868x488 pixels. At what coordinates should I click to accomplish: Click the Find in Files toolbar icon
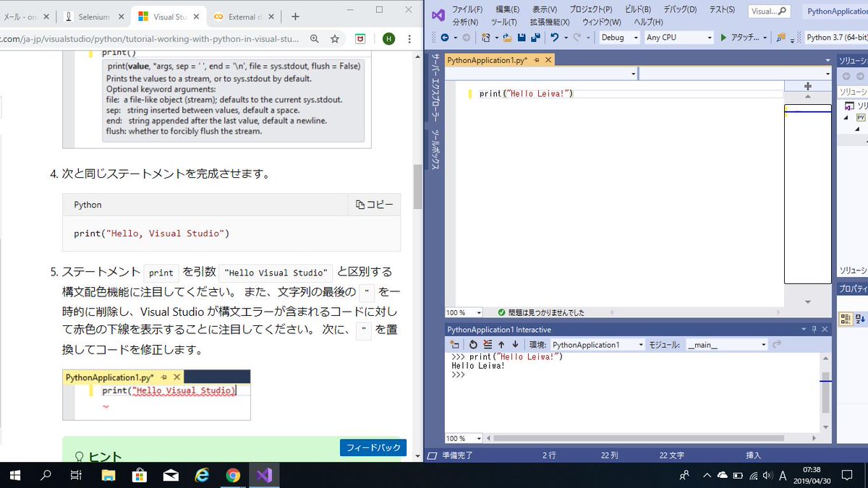pos(781,38)
